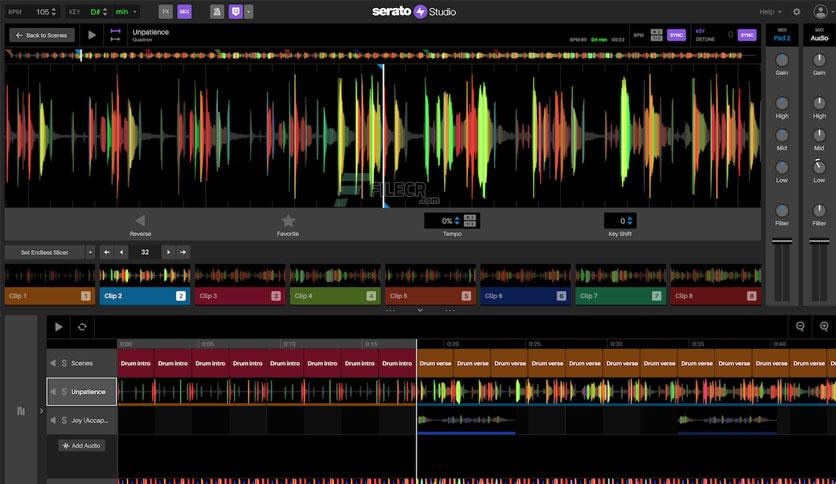Viewport: 836px width, 484px height.
Task: Mute the Unpatience track
Action: [x=53, y=392]
